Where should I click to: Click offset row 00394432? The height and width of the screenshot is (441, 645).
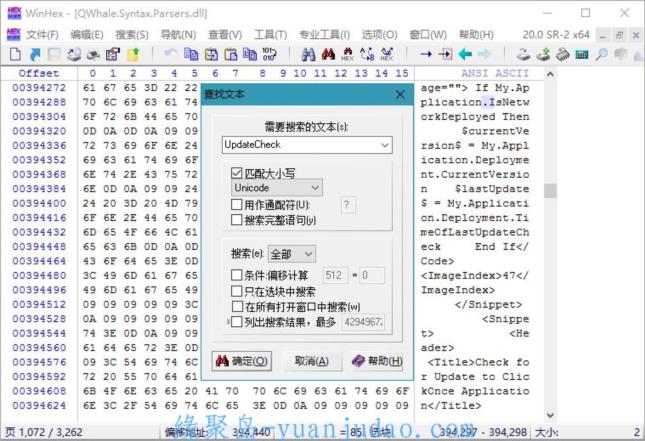[39, 232]
